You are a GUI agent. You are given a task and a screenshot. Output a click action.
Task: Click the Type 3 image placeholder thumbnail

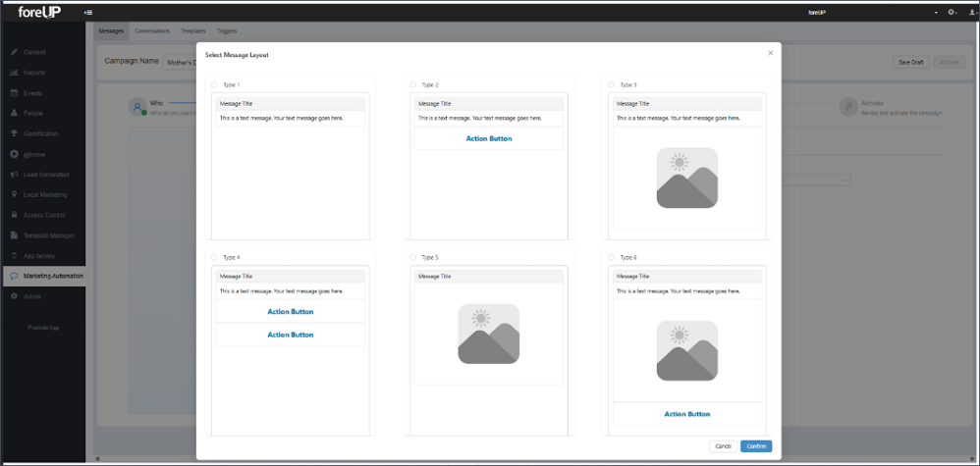click(686, 178)
